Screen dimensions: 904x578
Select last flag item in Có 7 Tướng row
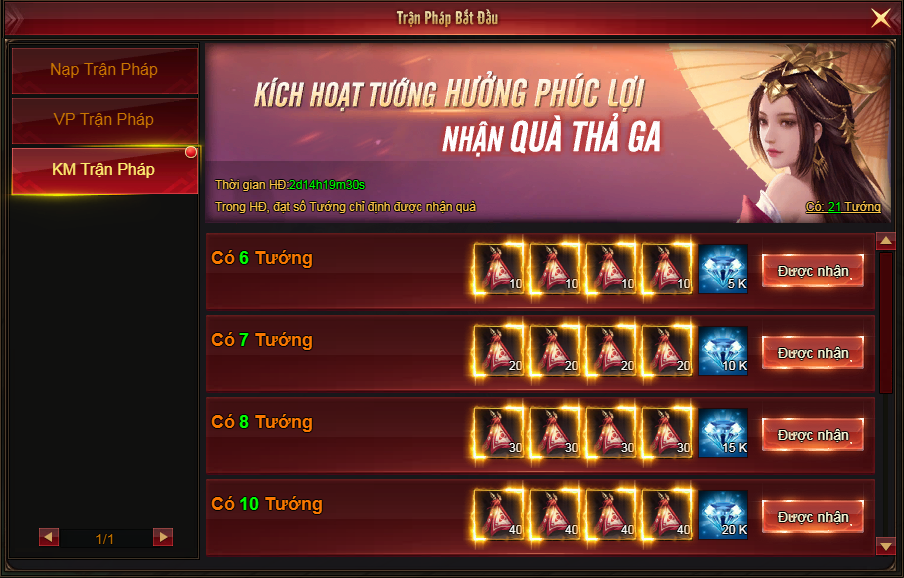pyautogui.click(x=667, y=351)
